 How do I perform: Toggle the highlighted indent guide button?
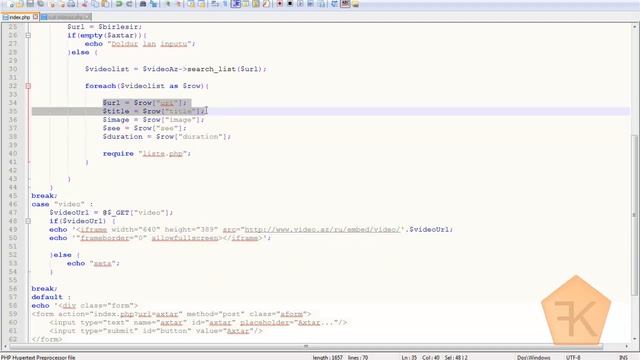(x=236, y=4)
